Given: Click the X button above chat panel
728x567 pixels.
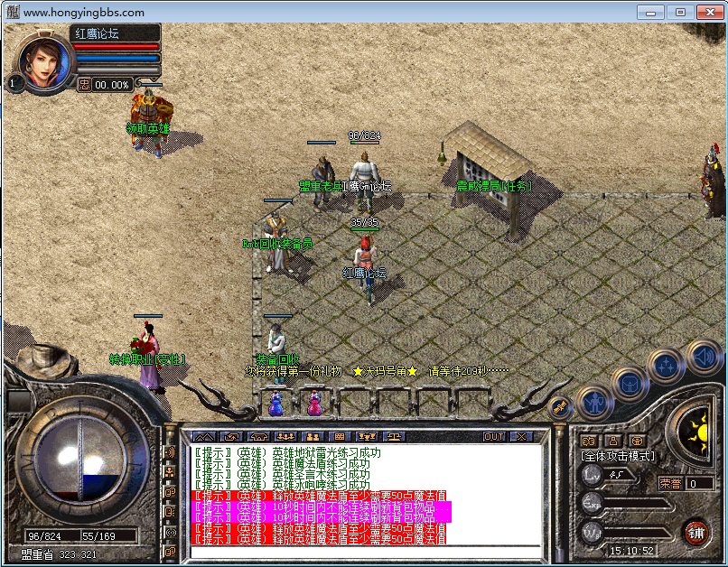Looking at the screenshot, I should 521,437.
